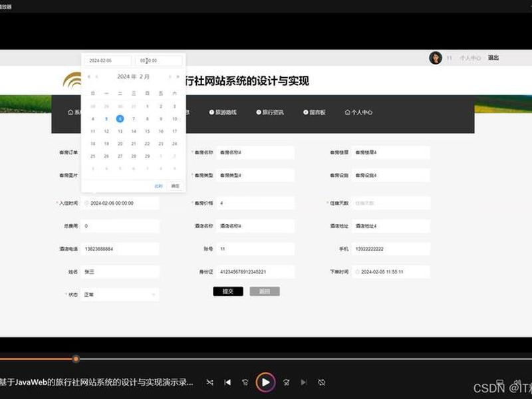The width and height of the screenshot is (532, 399).
Task: Toggle repeat mode off icon
Action: 322,382
